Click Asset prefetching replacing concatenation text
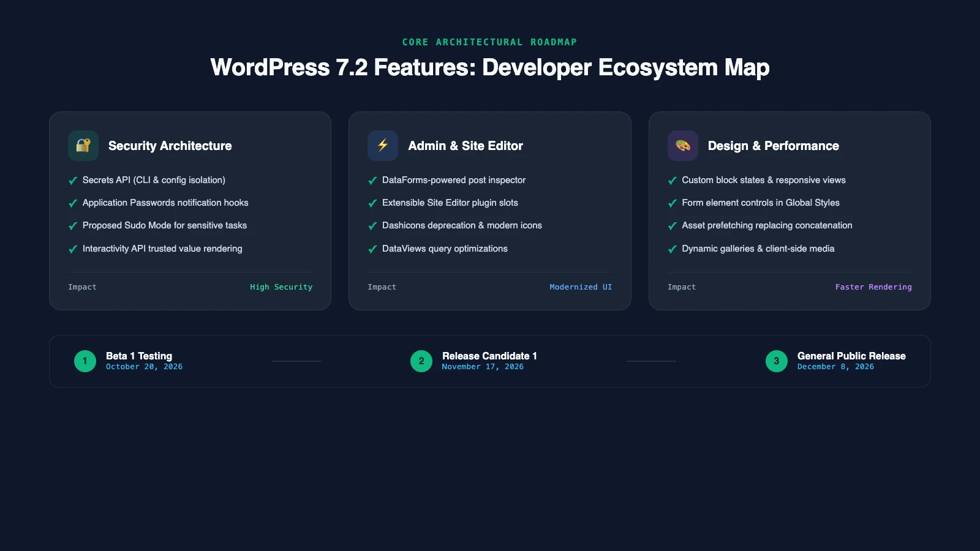This screenshot has height=551, width=980. 767,225
